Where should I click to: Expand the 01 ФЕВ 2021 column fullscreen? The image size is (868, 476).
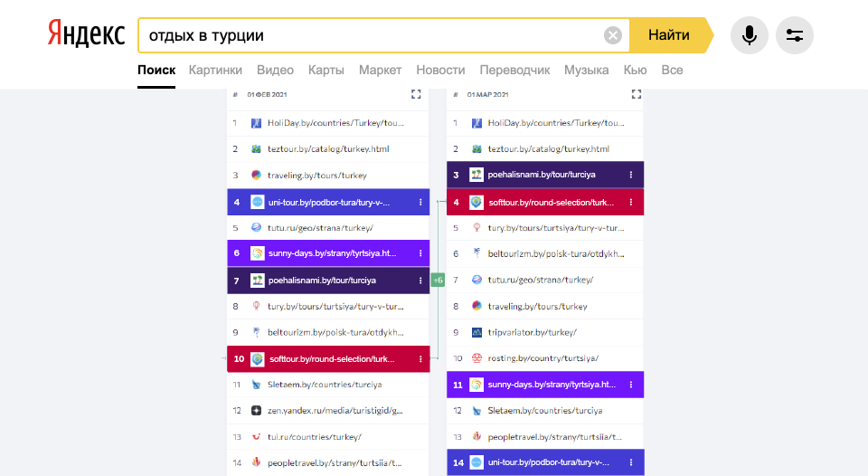(416, 94)
